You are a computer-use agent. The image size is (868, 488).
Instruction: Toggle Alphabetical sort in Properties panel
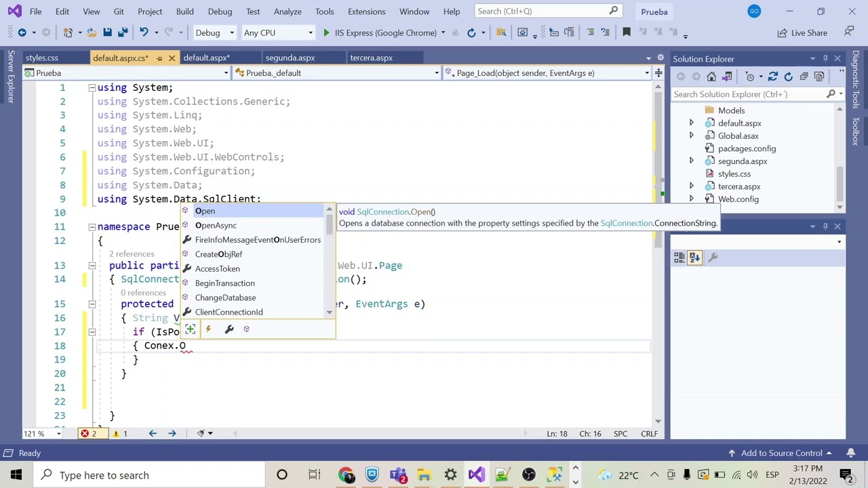tap(694, 258)
